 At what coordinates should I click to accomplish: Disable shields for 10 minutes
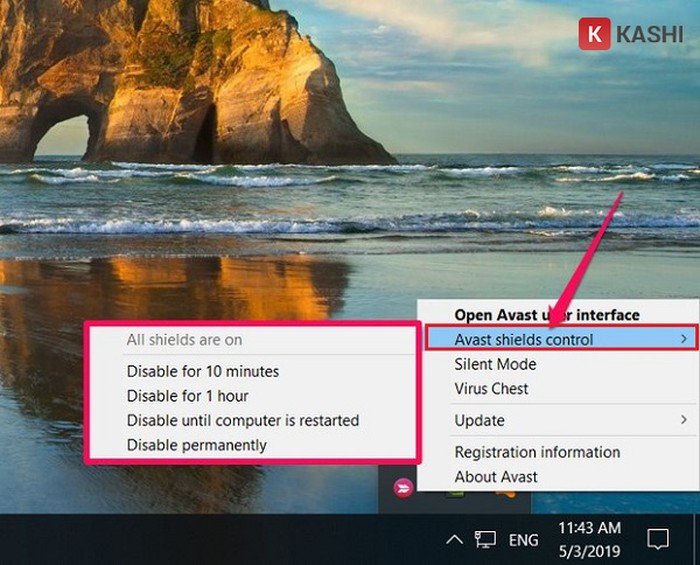click(203, 371)
